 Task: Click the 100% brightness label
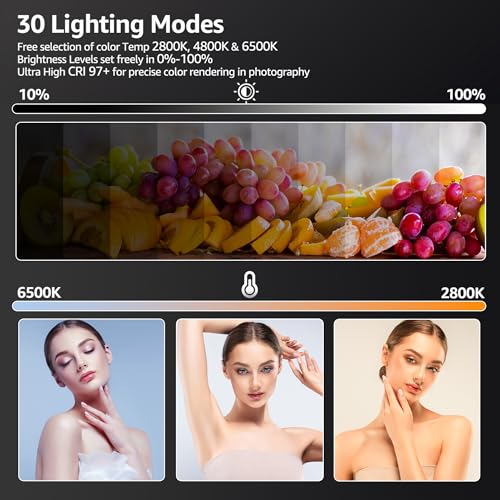[466, 95]
